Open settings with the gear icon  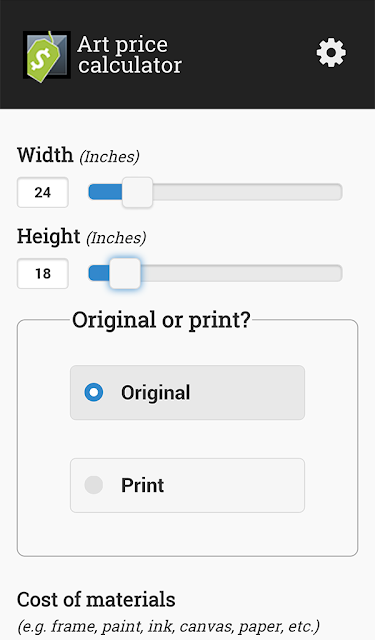pyautogui.click(x=331, y=53)
